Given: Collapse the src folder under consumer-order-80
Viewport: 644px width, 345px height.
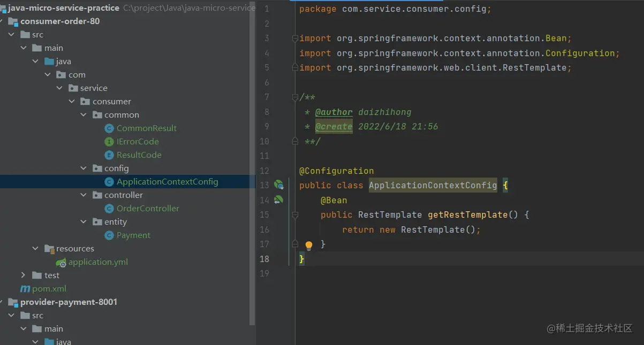Looking at the screenshot, I should 11,35.
